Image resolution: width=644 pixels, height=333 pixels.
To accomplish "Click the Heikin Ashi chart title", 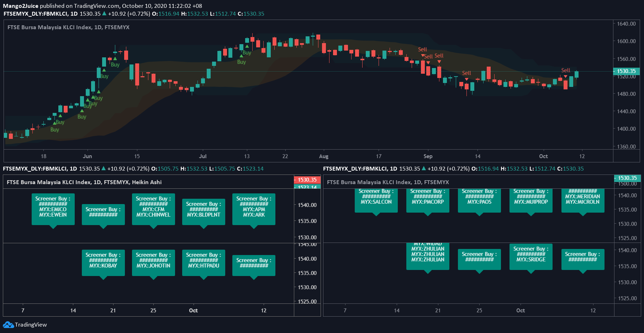I will click(x=84, y=182).
